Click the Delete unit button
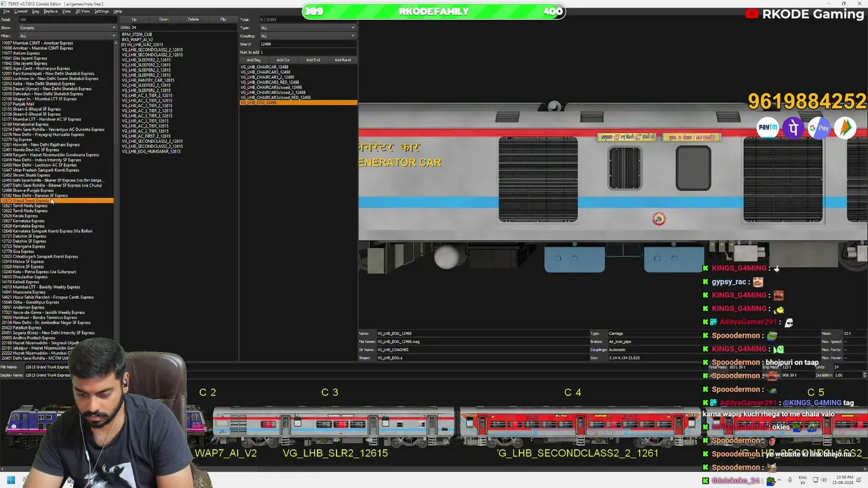 click(x=193, y=20)
